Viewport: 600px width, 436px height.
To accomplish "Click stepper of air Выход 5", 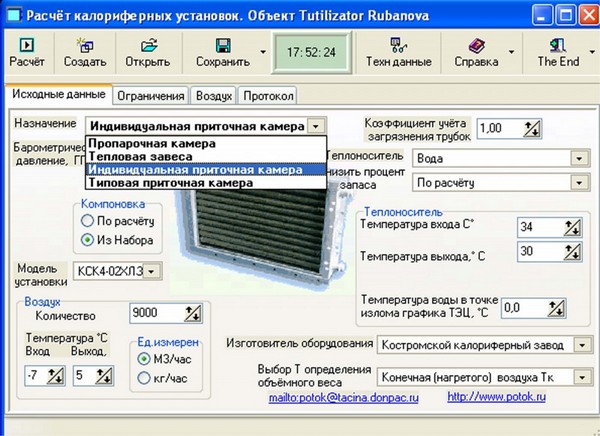I will pyautogui.click(x=104, y=376).
